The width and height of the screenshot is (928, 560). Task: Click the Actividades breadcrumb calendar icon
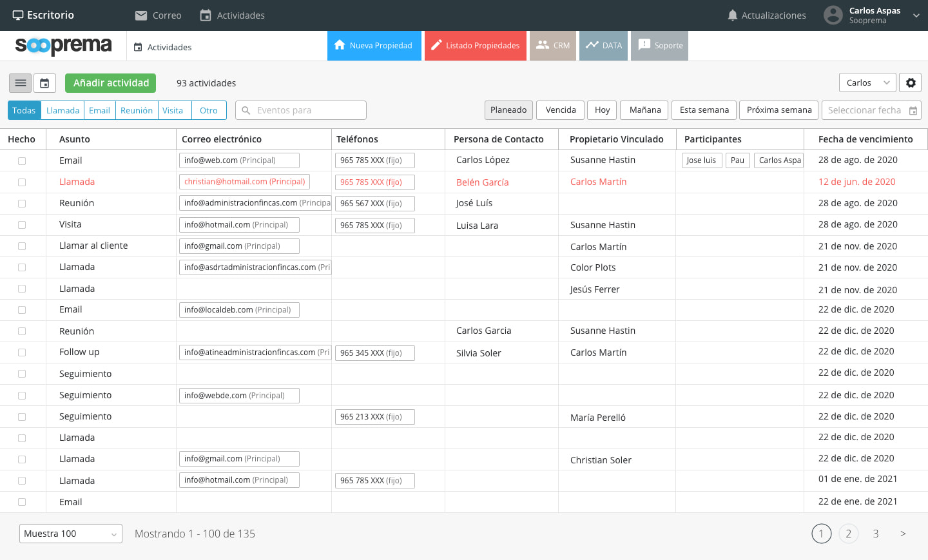[x=138, y=47]
